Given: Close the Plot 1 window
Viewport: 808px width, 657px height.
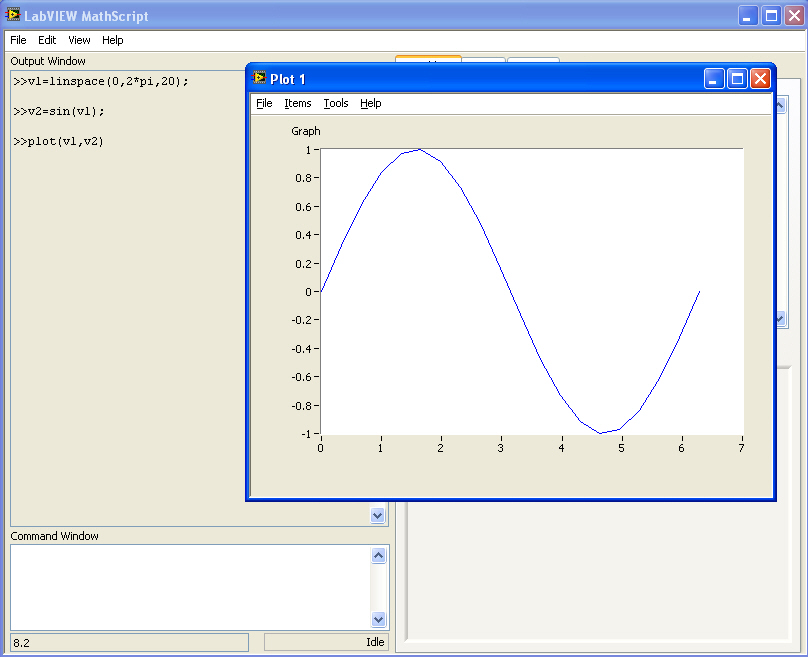Looking at the screenshot, I should pos(760,79).
